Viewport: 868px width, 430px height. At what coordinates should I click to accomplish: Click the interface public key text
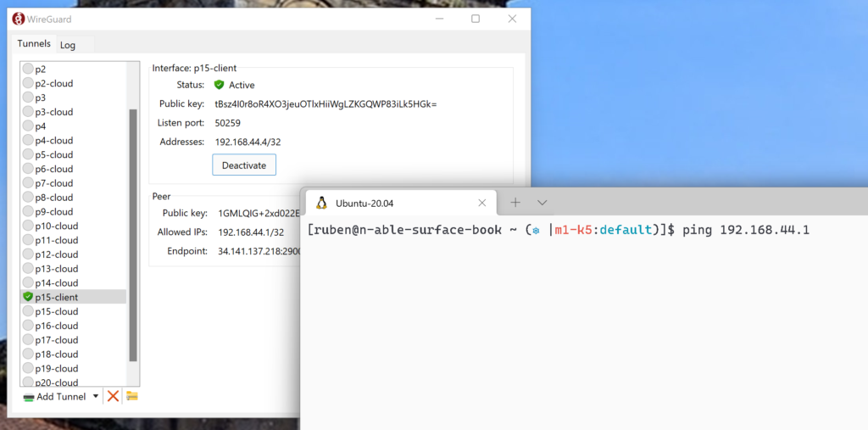tap(325, 103)
